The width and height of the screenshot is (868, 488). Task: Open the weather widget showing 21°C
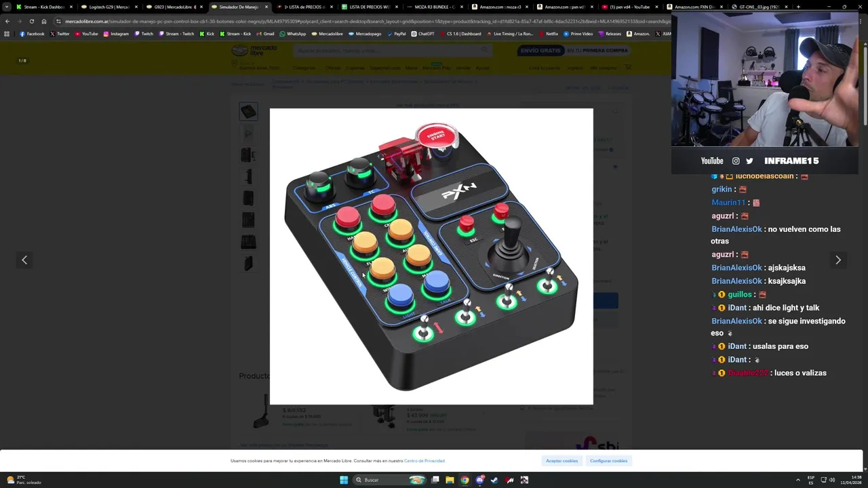[x=24, y=480]
